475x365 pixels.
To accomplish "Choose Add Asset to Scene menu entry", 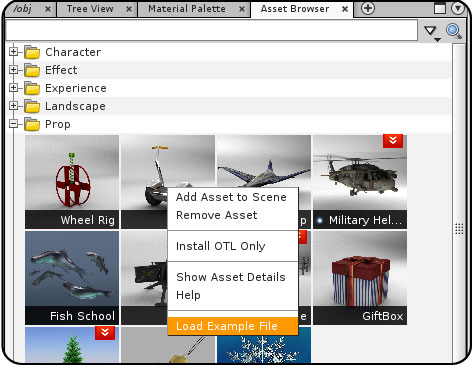I will [x=231, y=197].
